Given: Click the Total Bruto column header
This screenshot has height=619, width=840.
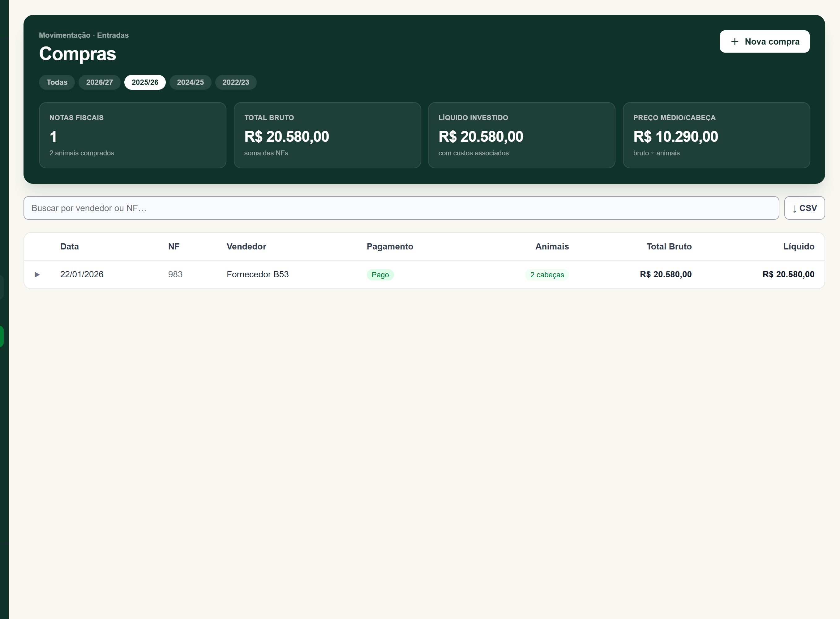Looking at the screenshot, I should 669,247.
